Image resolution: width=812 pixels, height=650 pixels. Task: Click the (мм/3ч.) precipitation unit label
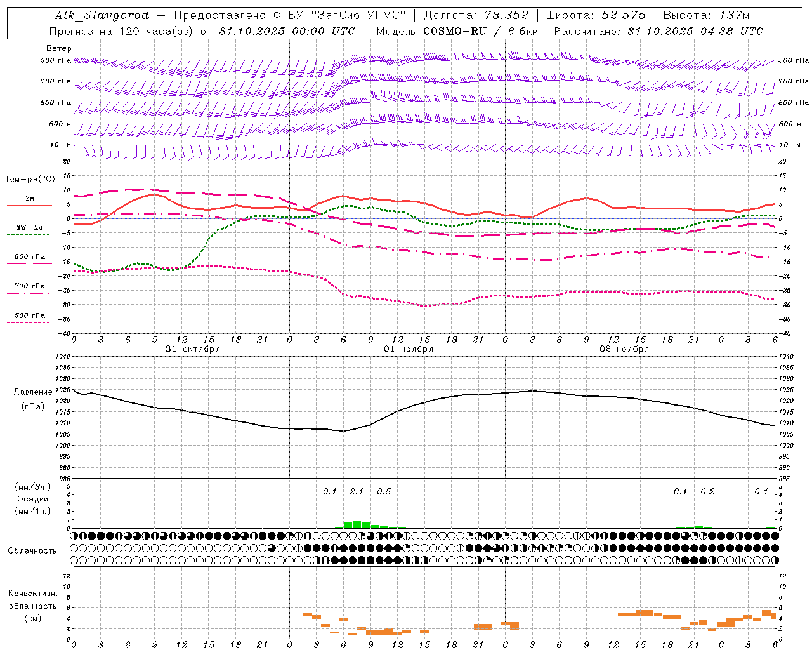tap(32, 487)
